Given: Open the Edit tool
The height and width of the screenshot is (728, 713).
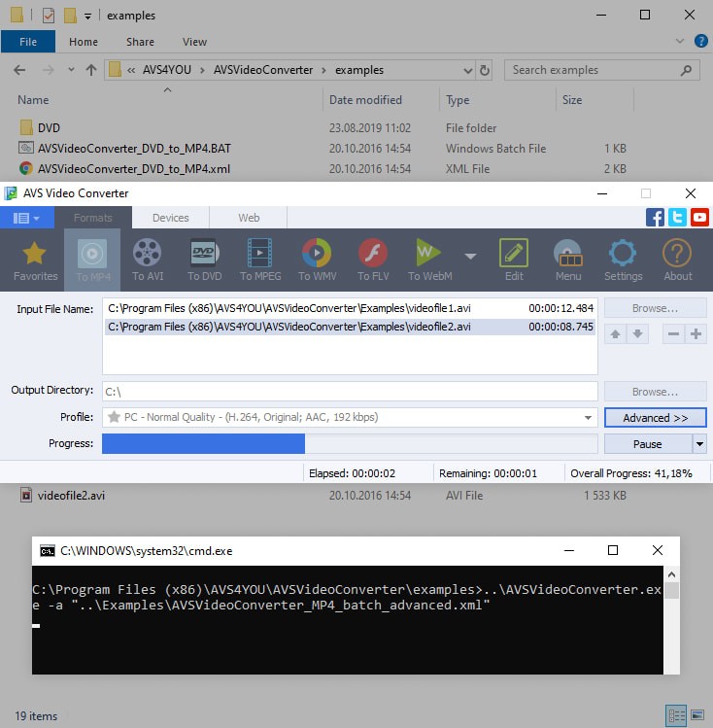Looking at the screenshot, I should [514, 260].
